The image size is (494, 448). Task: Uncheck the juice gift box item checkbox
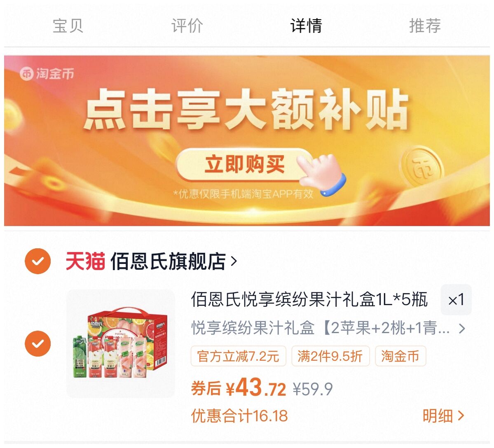click(38, 343)
